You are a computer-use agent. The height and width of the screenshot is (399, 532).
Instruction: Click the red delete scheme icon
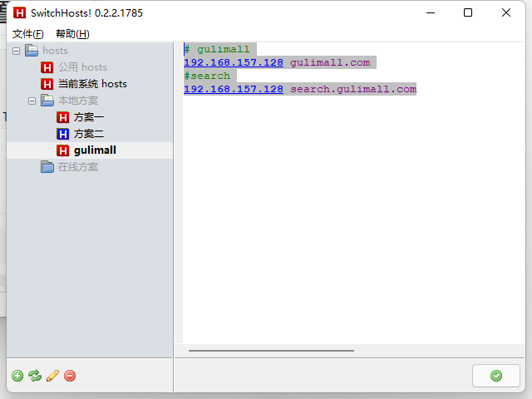70,376
